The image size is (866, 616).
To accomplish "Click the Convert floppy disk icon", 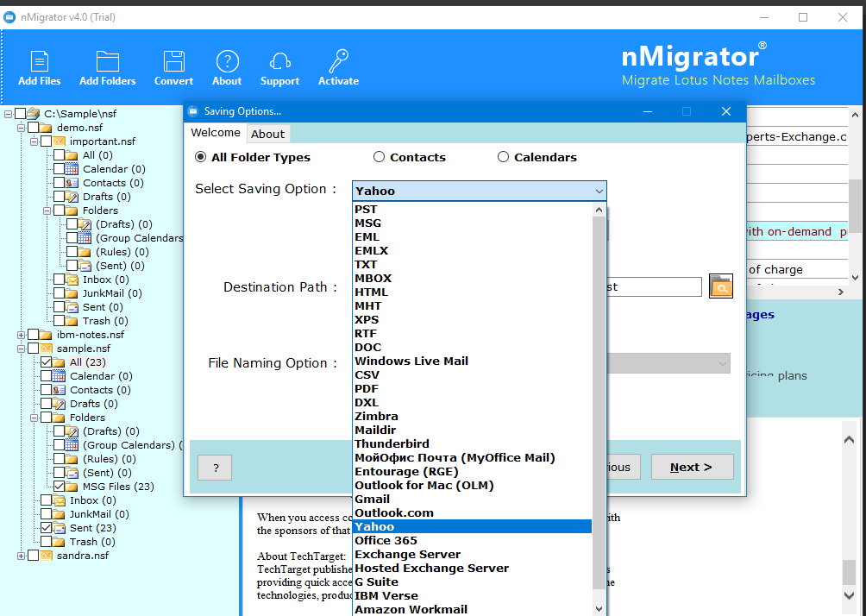I will (173, 61).
